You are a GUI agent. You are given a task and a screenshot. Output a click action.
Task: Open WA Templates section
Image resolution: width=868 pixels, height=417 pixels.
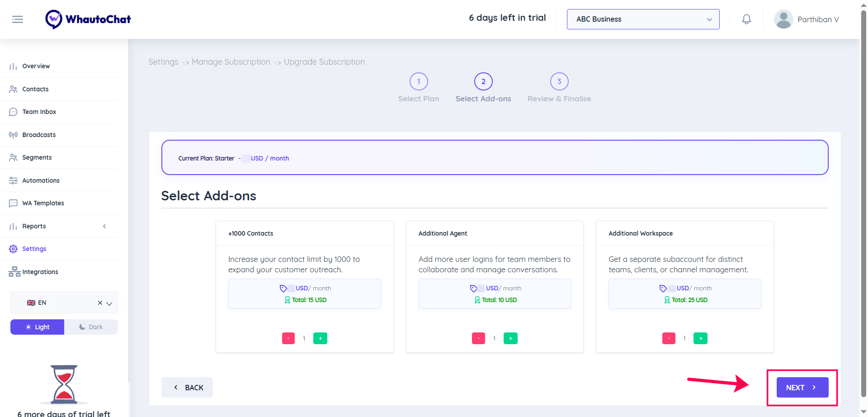(43, 203)
